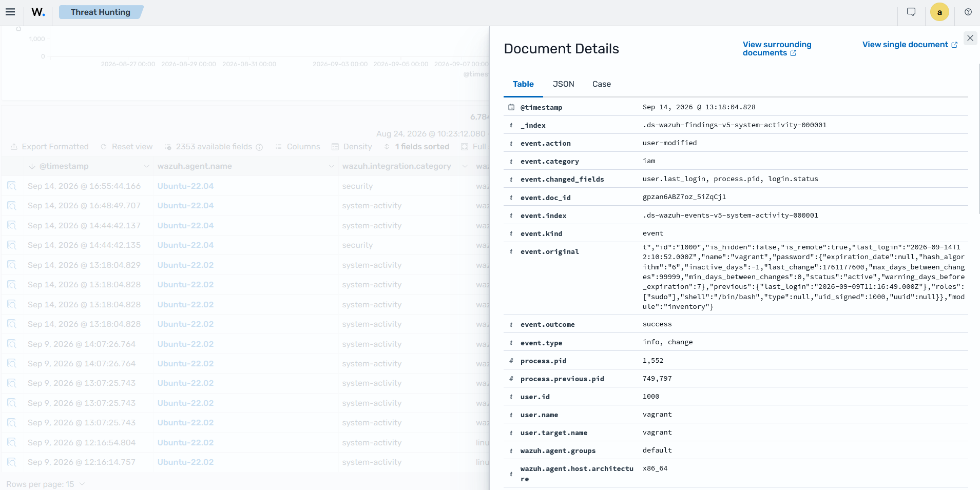Click the info icon beside available fields

click(259, 147)
